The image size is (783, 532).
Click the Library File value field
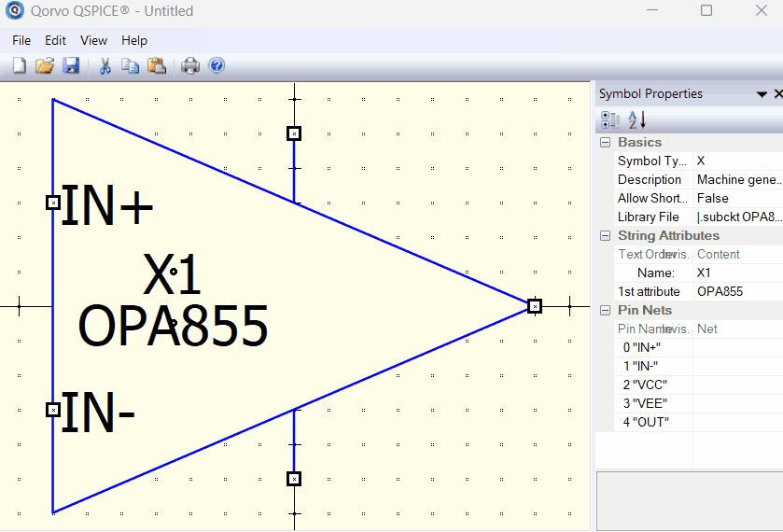pyautogui.click(x=737, y=217)
